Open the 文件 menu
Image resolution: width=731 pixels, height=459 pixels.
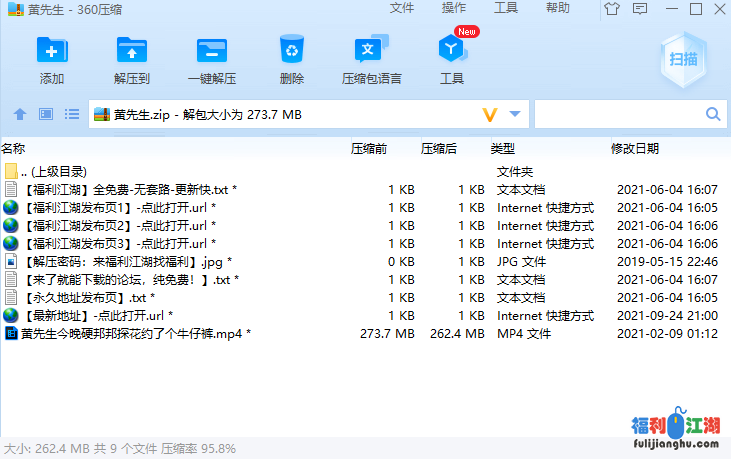tap(402, 8)
